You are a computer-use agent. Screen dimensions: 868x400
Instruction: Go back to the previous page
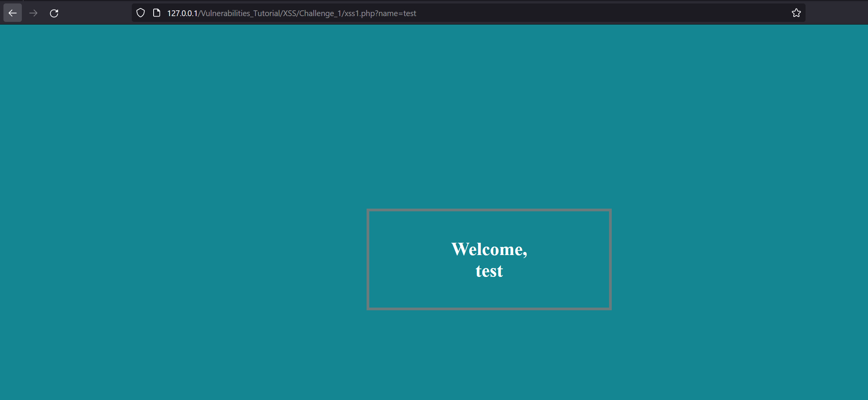(x=13, y=13)
